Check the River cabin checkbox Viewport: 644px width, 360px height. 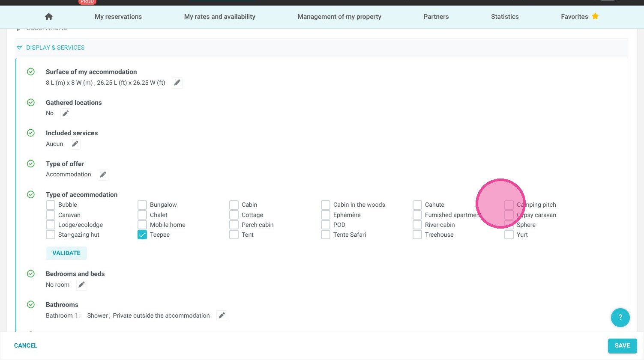click(417, 225)
